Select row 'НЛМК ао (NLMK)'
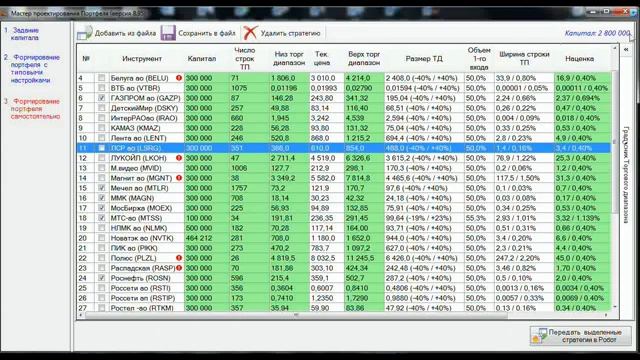This screenshot has width=640, height=360. (344, 228)
